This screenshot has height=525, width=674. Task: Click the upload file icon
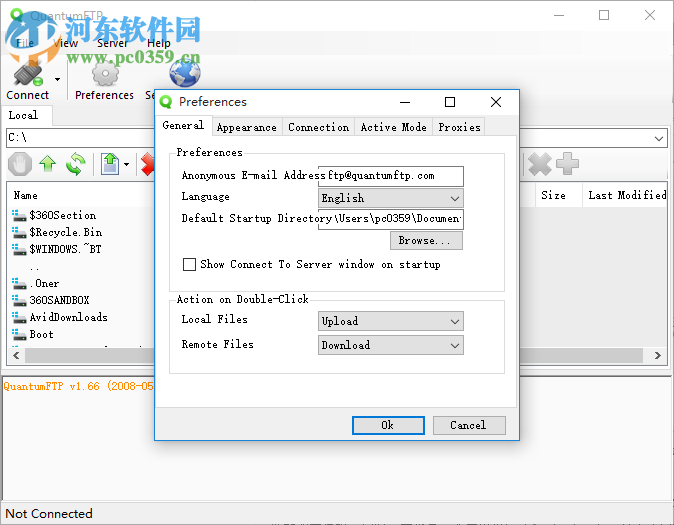click(x=110, y=164)
